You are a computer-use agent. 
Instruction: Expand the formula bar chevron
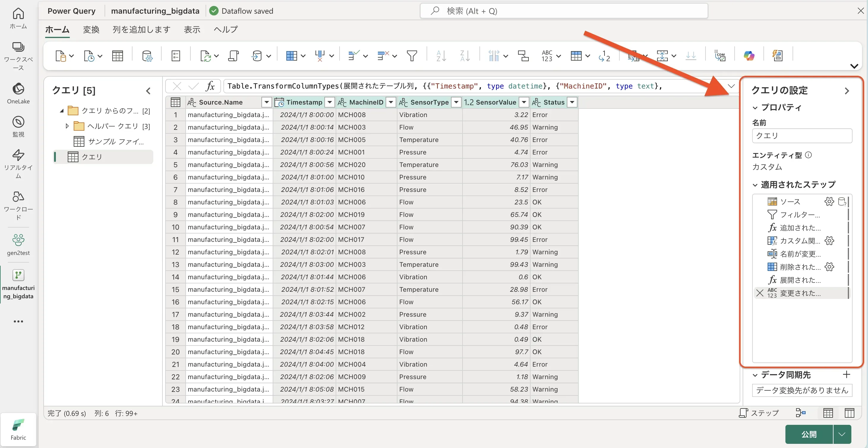[731, 86]
